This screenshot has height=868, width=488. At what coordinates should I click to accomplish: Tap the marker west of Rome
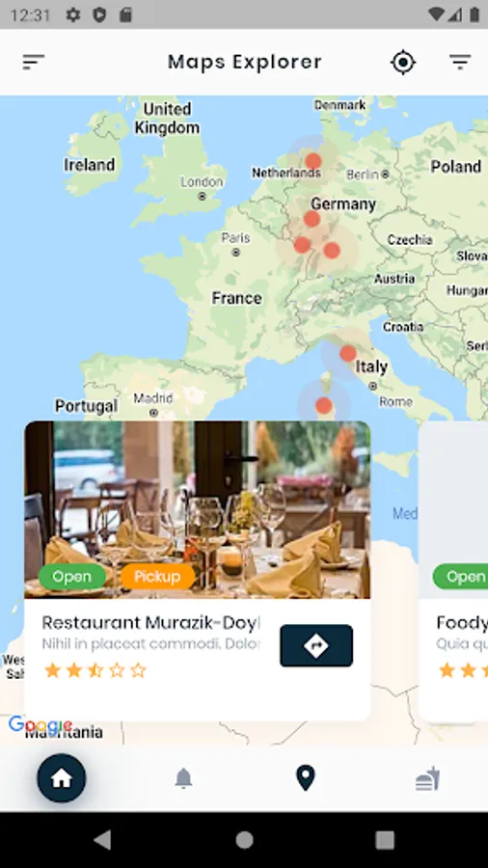[x=324, y=405]
